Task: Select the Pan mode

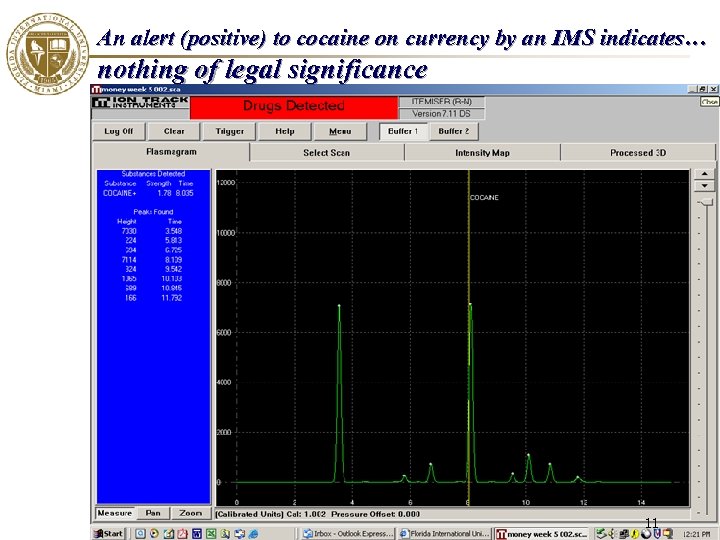Action: pyautogui.click(x=153, y=513)
